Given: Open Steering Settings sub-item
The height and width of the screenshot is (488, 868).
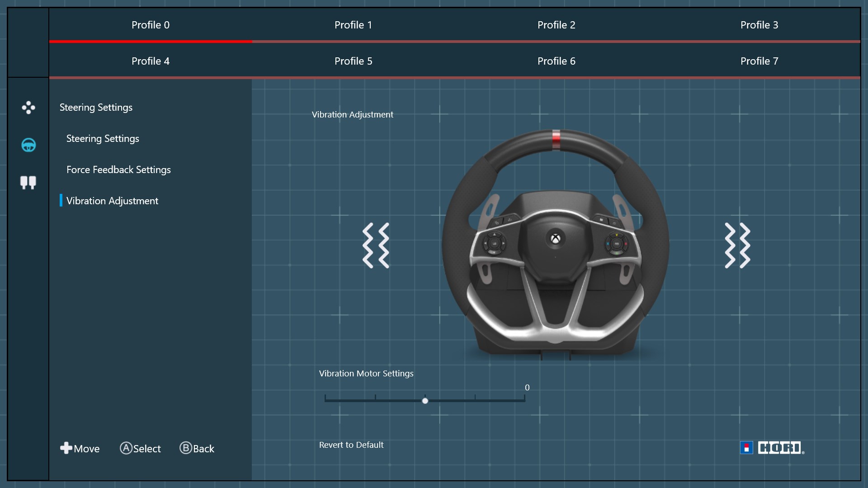Looking at the screenshot, I should (x=103, y=139).
